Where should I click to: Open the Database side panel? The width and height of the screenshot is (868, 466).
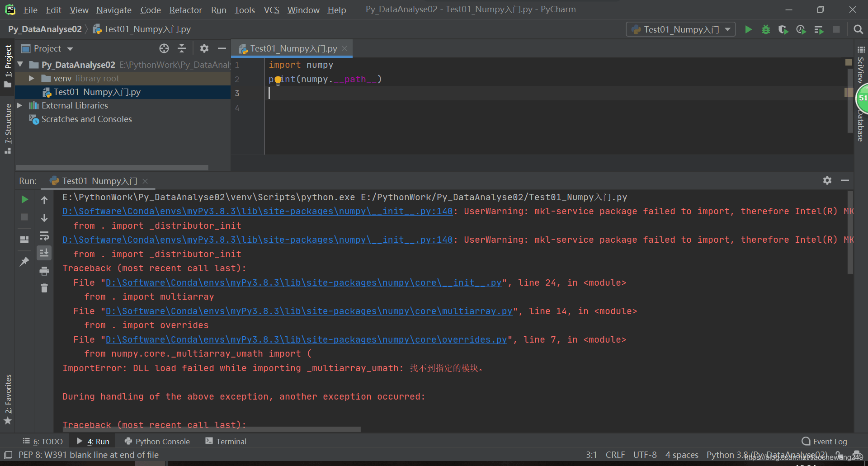[x=861, y=127]
